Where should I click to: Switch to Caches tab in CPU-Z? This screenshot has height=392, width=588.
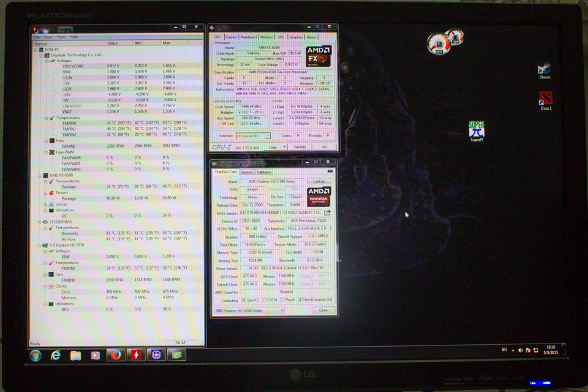pos(232,37)
